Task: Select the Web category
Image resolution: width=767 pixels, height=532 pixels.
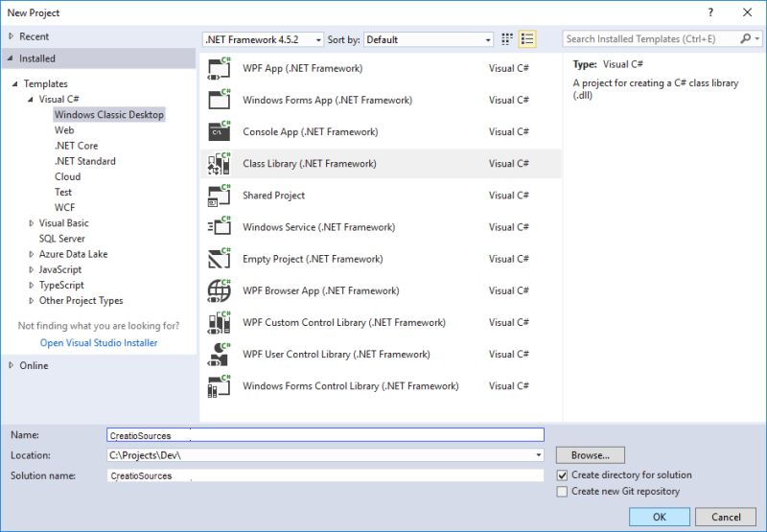Action: (x=64, y=130)
